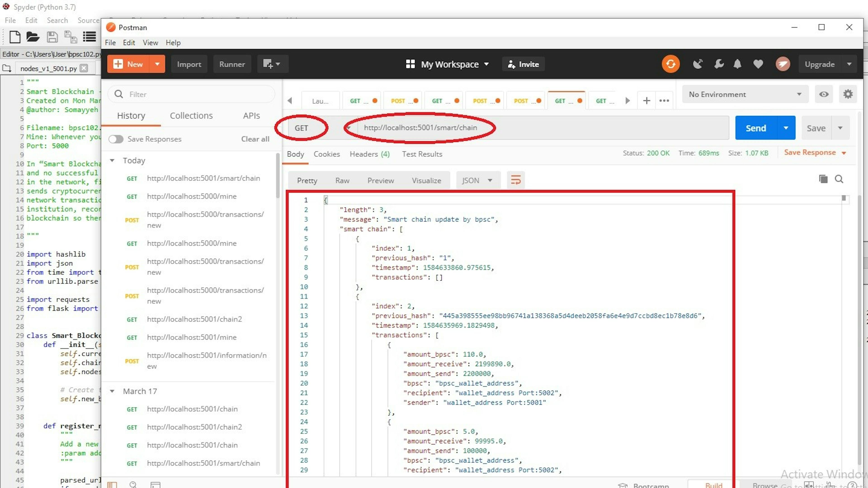Open the Save Response dropdown
868x488 pixels.
pyautogui.click(x=815, y=152)
